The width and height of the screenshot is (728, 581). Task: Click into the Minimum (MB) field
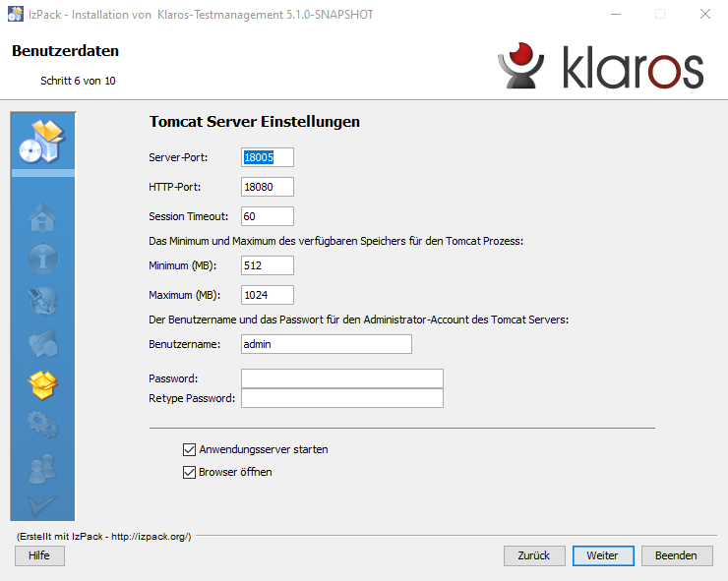tap(268, 265)
